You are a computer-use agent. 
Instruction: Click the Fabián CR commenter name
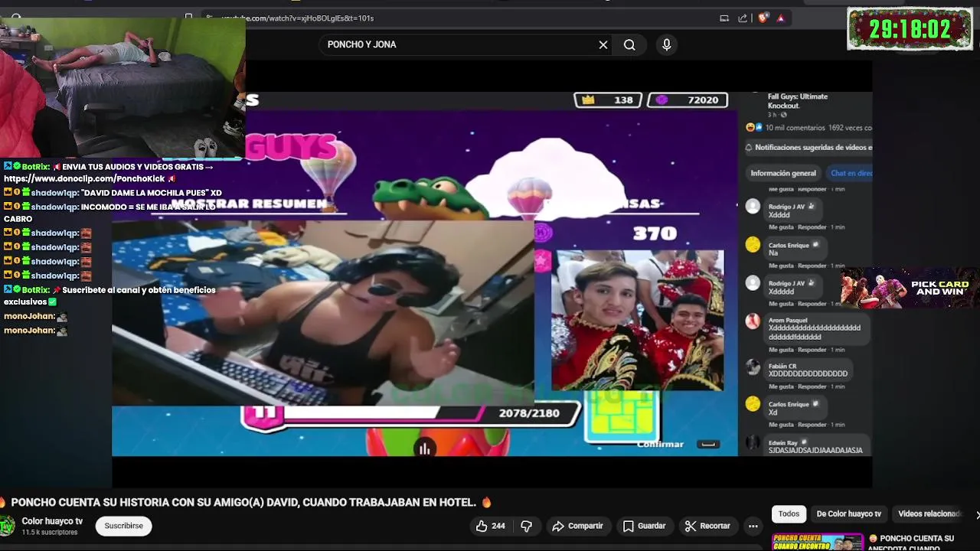[782, 367]
